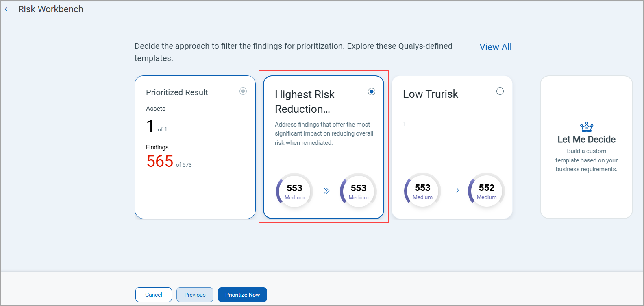Click the 565 findings count
Viewport: 644px width, 306px height.
[160, 161]
